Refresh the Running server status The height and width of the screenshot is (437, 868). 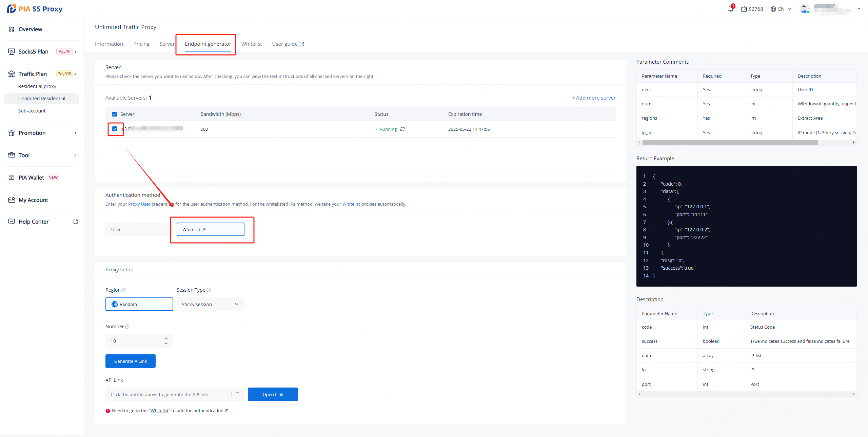click(402, 129)
